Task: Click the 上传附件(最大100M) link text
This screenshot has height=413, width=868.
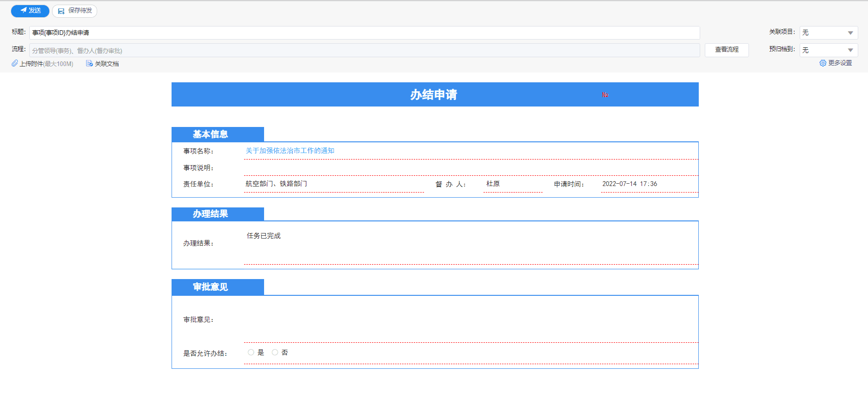Action: pos(46,64)
